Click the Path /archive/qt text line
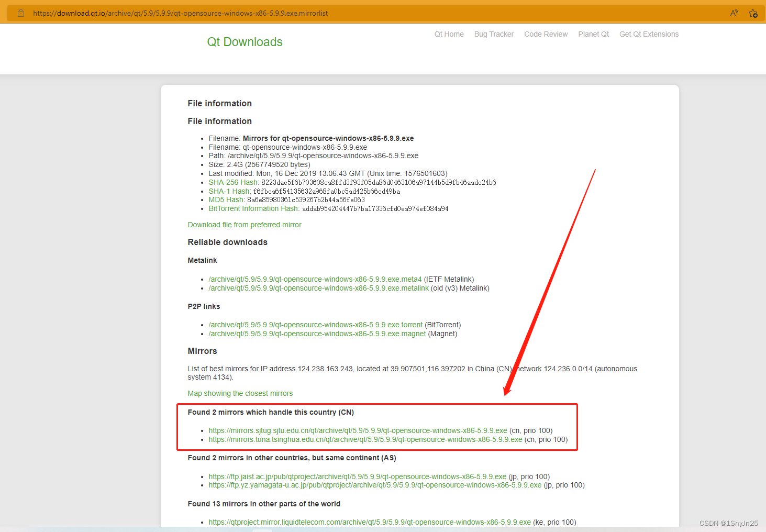The height and width of the screenshot is (532, 766). coord(313,156)
